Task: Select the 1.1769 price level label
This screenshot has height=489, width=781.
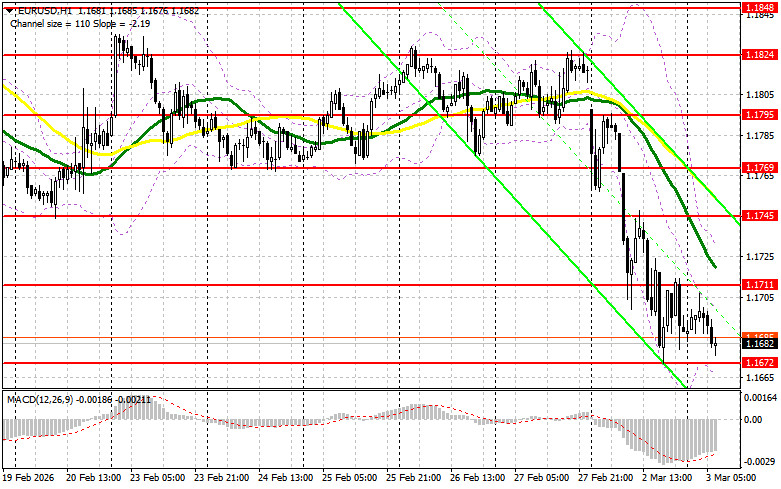Action: (x=758, y=169)
